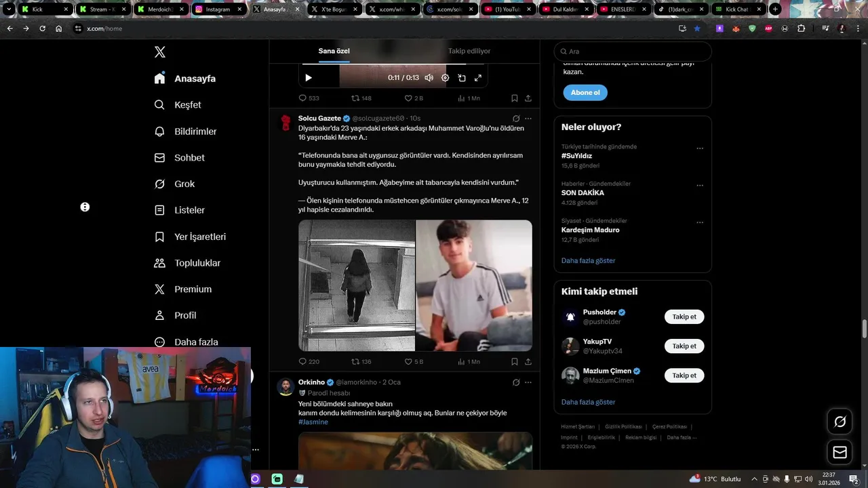This screenshot has width=868, height=488.
Task: Open photo of boy in white shirt
Action: coord(474,285)
